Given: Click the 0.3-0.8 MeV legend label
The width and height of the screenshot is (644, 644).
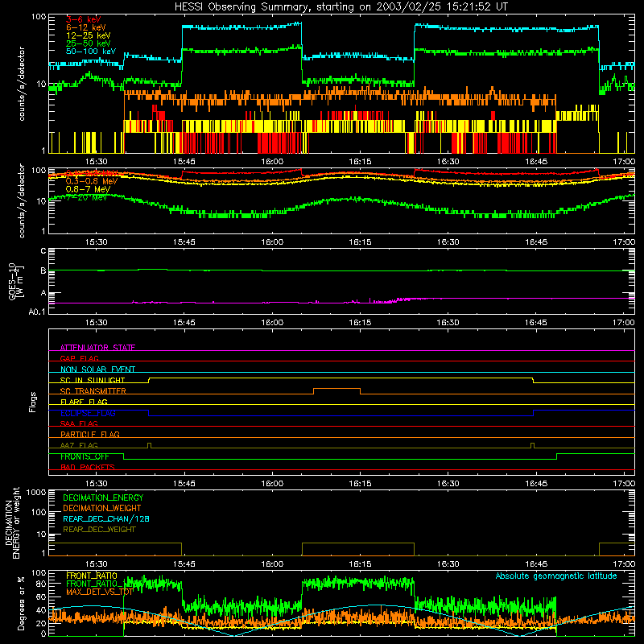Looking at the screenshot, I should 92,181.
